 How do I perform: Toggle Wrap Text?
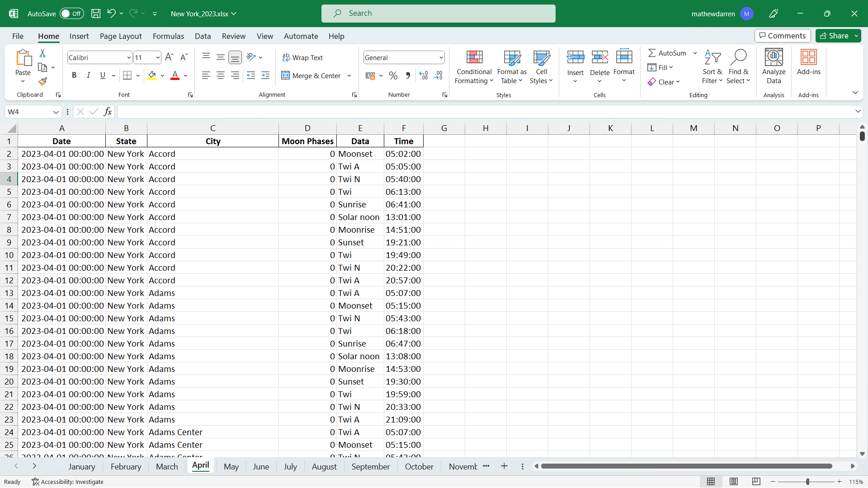pos(302,57)
